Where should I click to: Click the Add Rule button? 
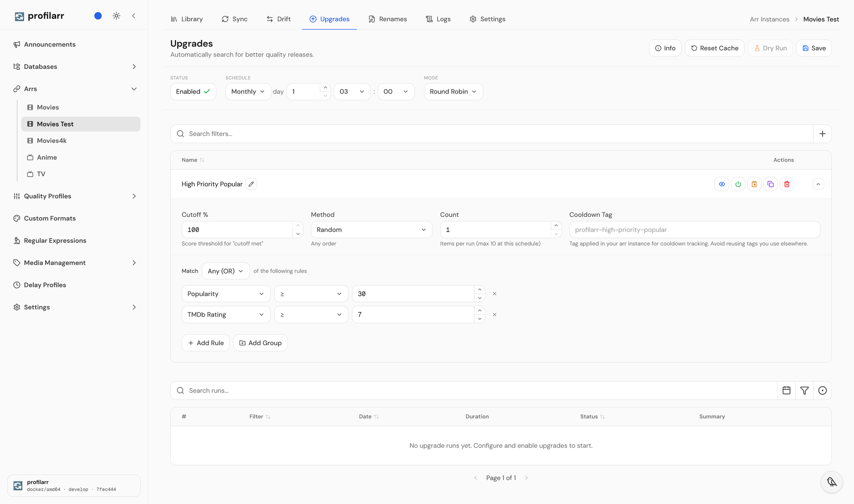205,343
